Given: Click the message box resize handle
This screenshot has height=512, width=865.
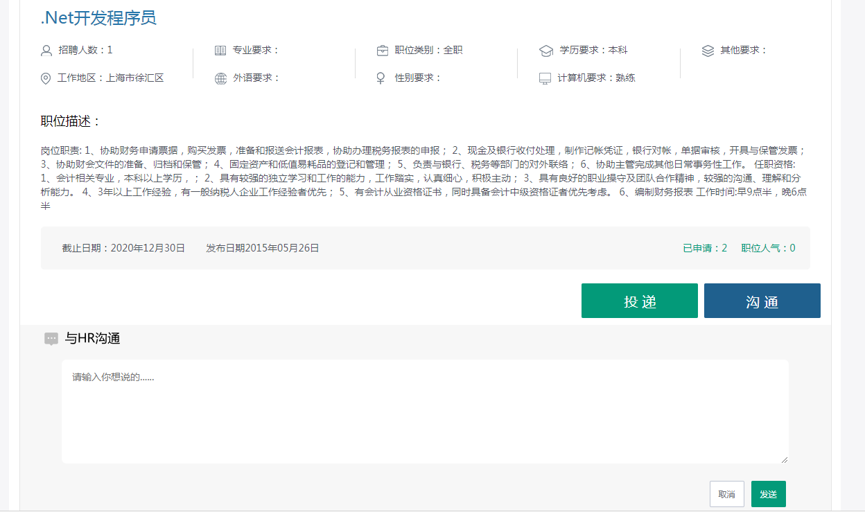Looking at the screenshot, I should point(784,459).
